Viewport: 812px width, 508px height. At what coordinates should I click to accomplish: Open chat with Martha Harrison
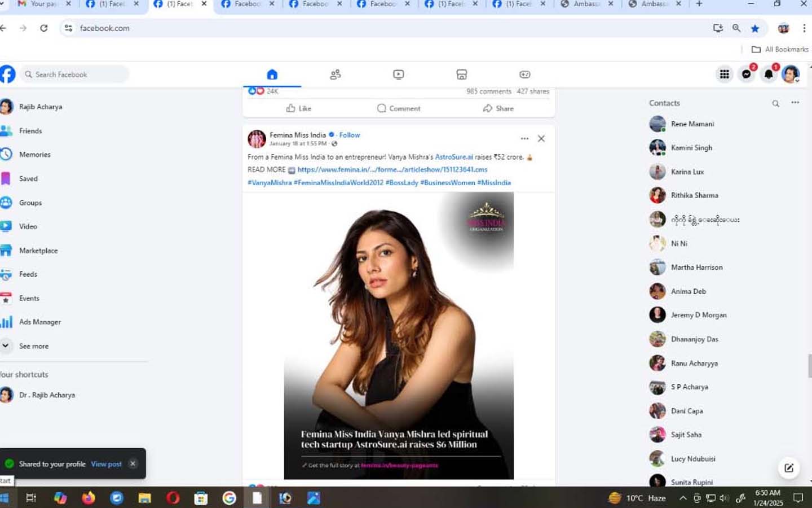pyautogui.click(x=696, y=268)
